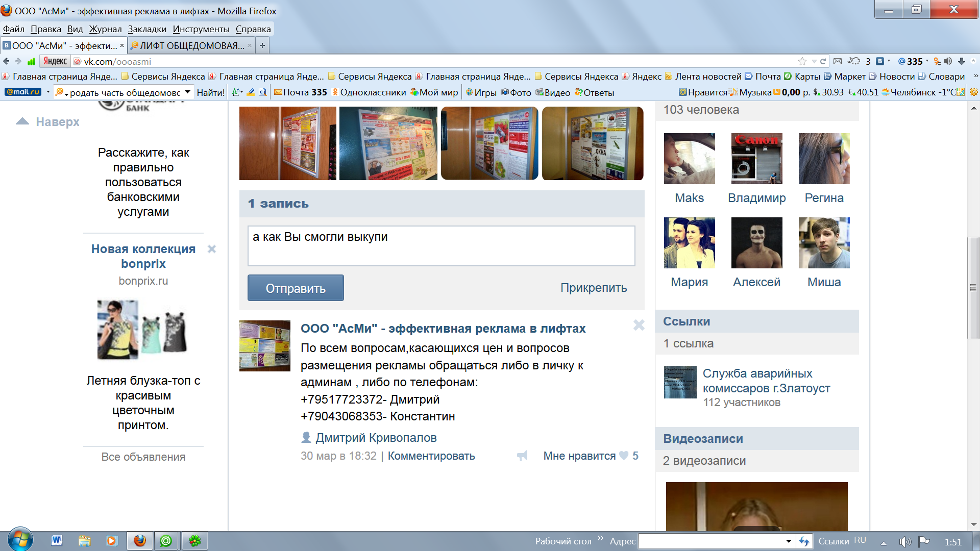Image resolution: width=980 pixels, height=551 pixels.
Task: Open Мой мир from the toolbar
Action: (x=434, y=92)
